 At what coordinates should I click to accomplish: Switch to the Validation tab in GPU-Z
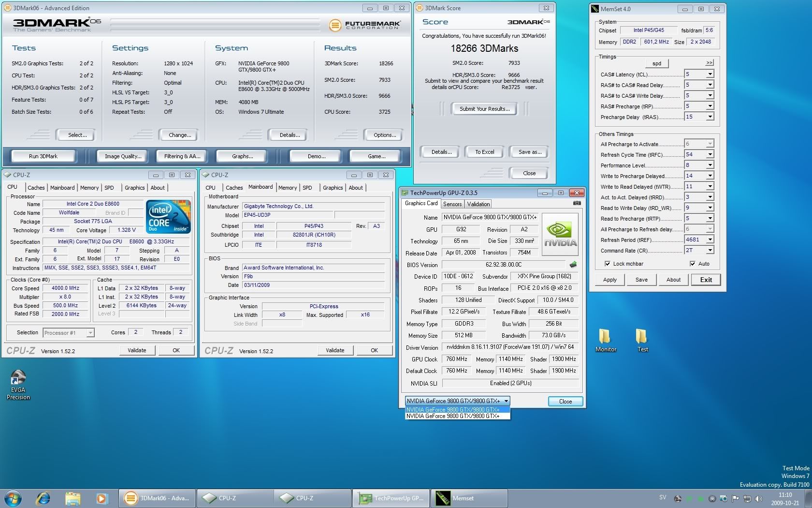click(478, 204)
